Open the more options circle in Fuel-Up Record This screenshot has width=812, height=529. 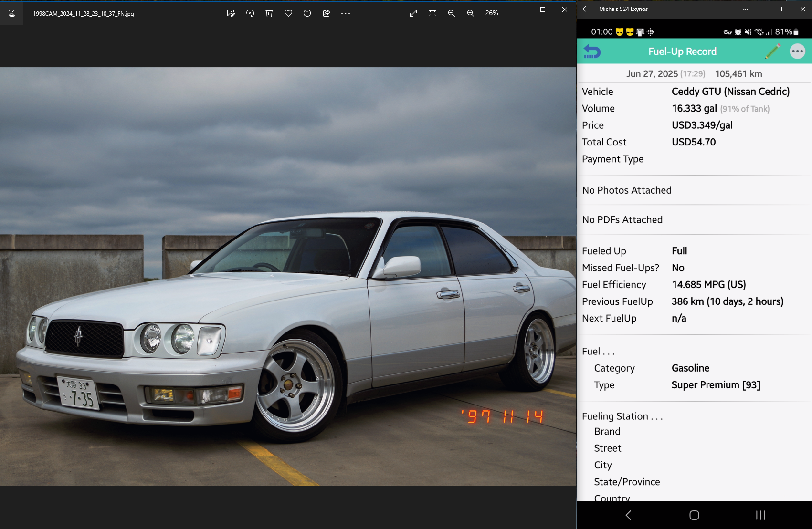797,51
